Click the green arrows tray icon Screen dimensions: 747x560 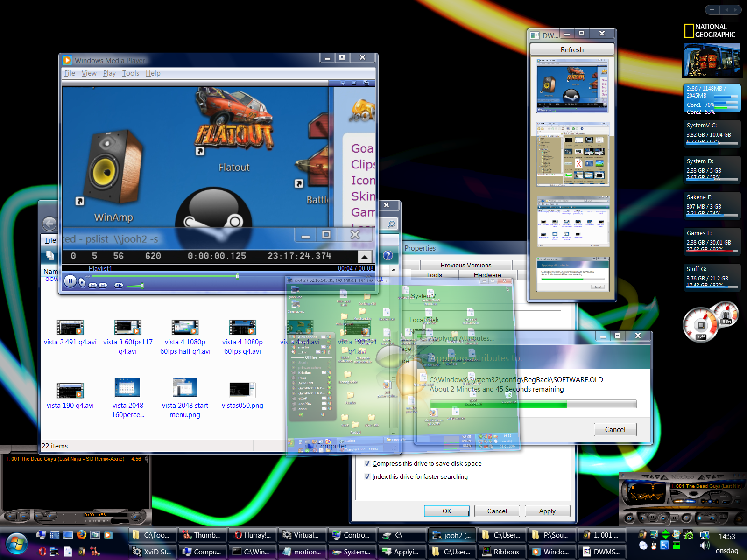pyautogui.click(x=665, y=535)
